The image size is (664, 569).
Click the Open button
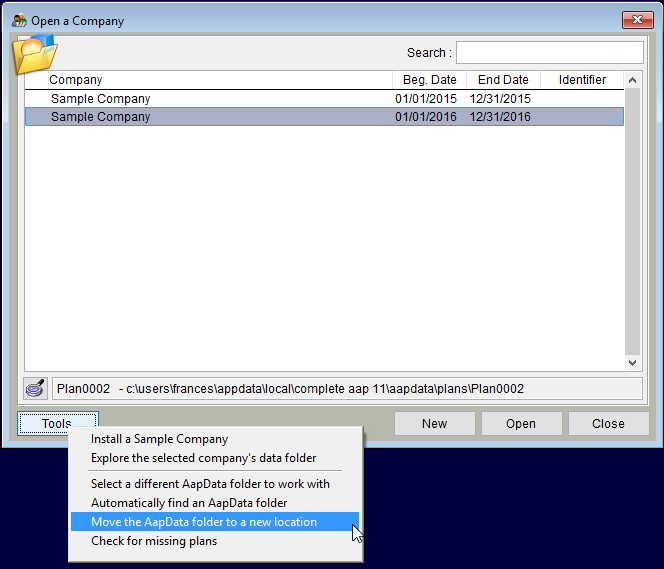coord(521,423)
